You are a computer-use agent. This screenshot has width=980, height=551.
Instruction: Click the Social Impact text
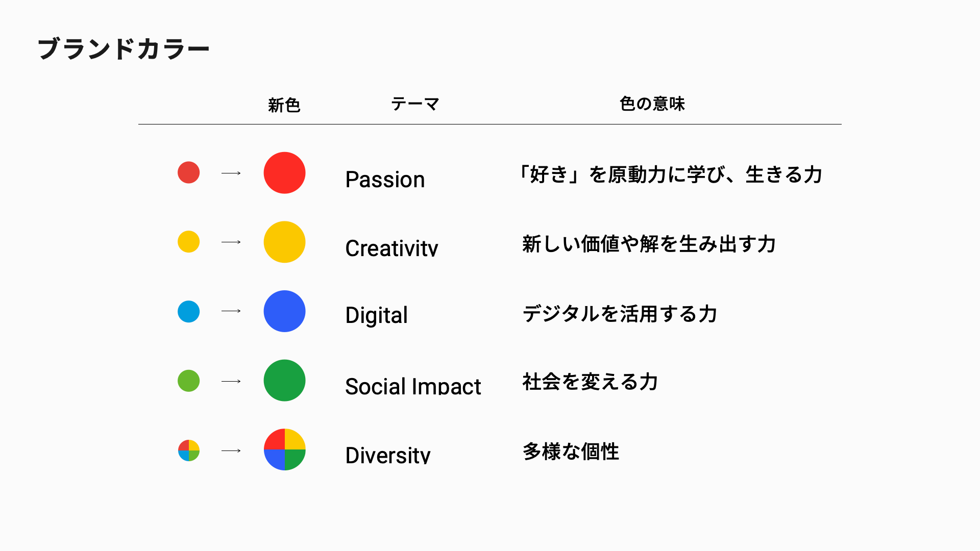coord(413,386)
